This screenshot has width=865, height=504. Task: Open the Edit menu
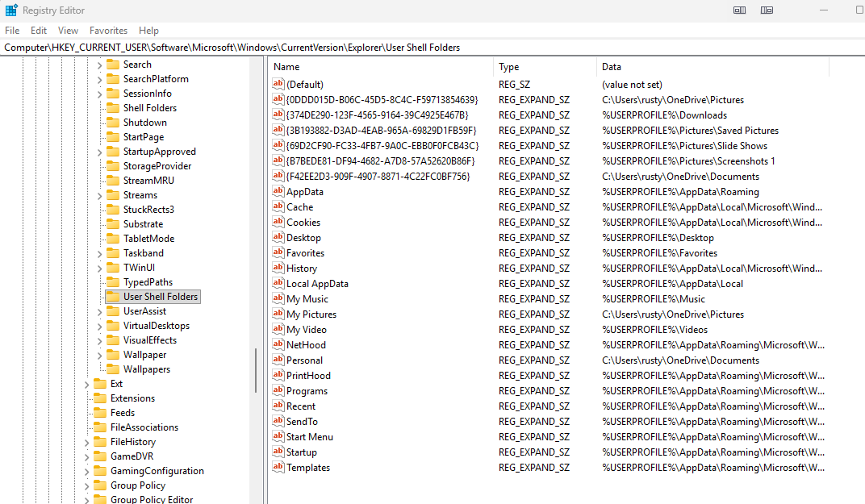[39, 31]
